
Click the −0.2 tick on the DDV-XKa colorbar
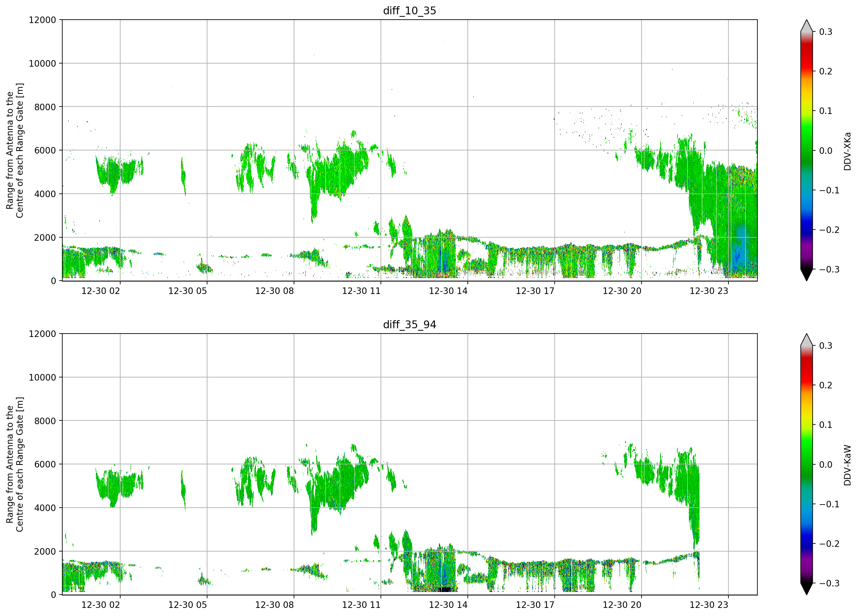(829, 230)
